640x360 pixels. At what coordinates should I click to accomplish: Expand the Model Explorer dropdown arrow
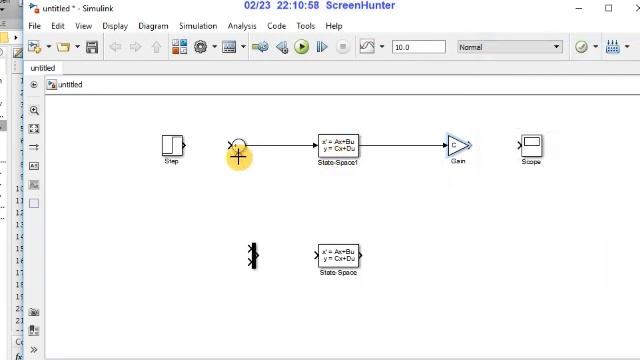click(x=243, y=47)
